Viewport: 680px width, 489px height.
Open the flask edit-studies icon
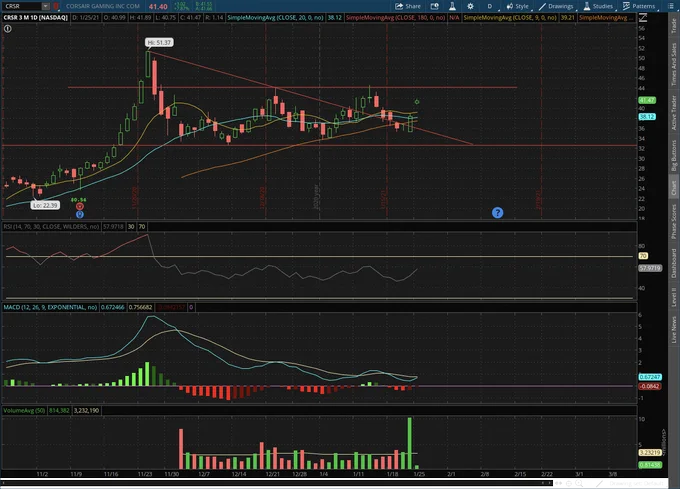point(452,6)
